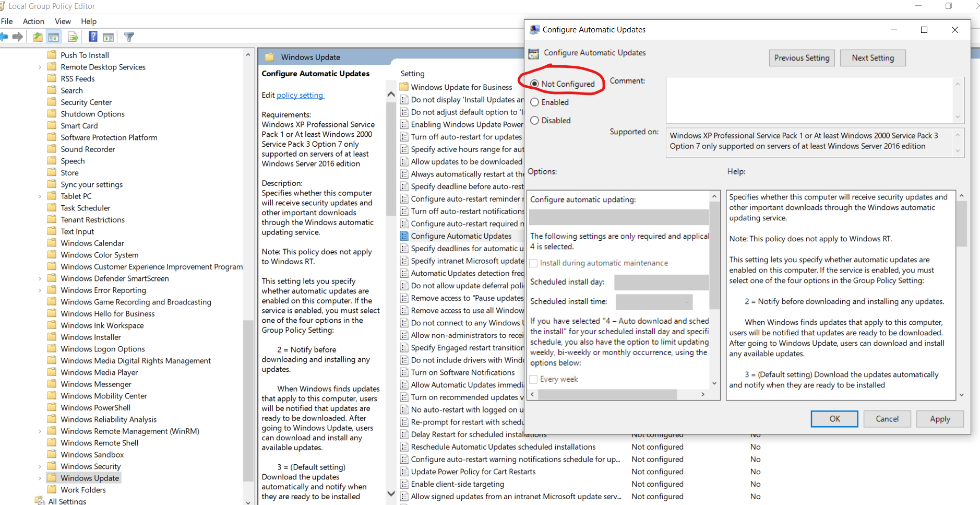This screenshot has height=505, width=980.
Task: Expand Windows Remote Management (WinRM) node
Action: pyautogui.click(x=40, y=431)
